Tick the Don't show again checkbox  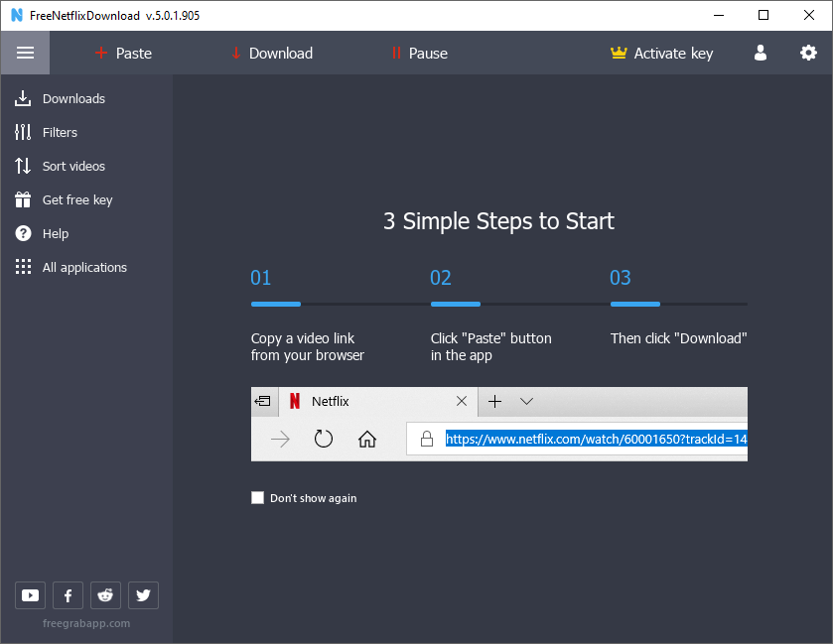258,497
